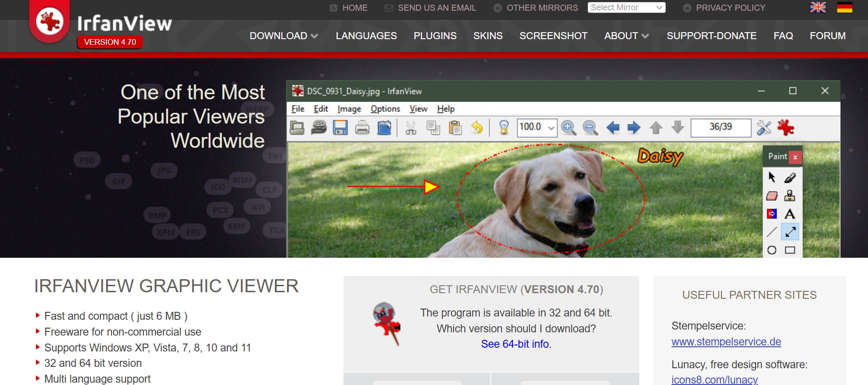Click the IrfanView mascot image
The width and height of the screenshot is (868, 385).
click(387, 323)
